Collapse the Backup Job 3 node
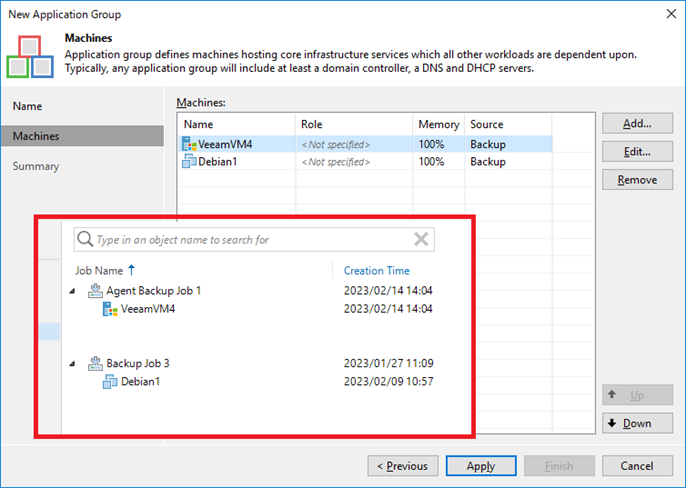 point(73,364)
